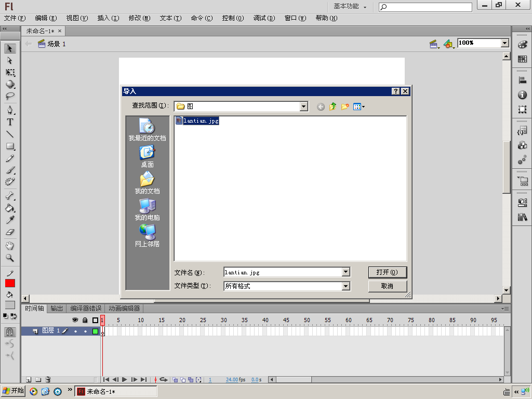Select the Brush tool
532x399 pixels.
pos(10,170)
